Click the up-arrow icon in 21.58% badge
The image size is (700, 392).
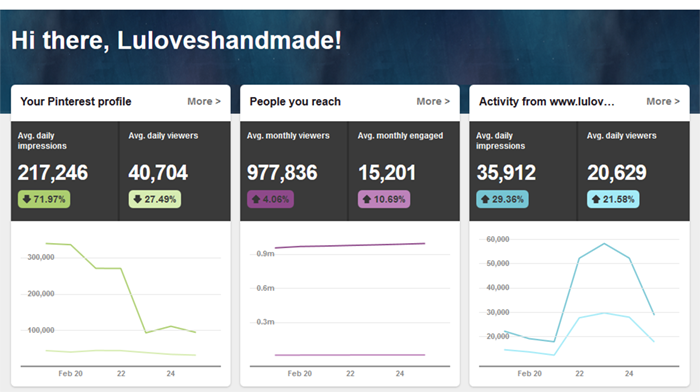click(596, 199)
